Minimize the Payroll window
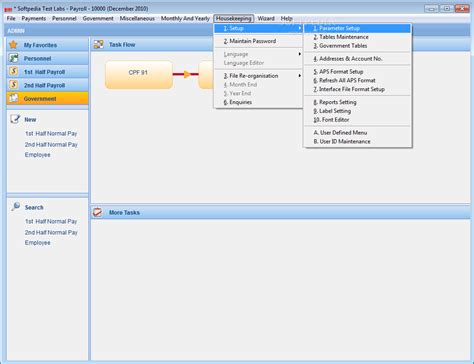Image resolution: width=474 pixels, height=364 pixels. coord(431,9)
